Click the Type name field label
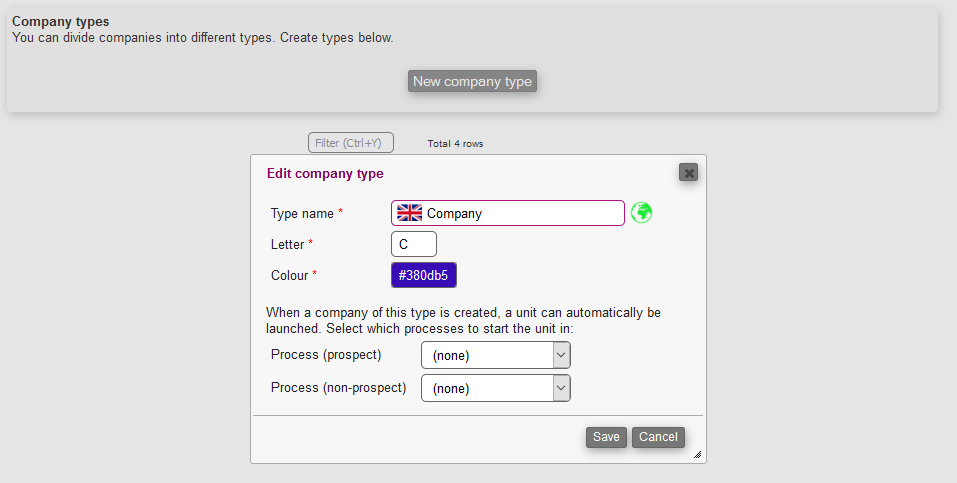 303,214
